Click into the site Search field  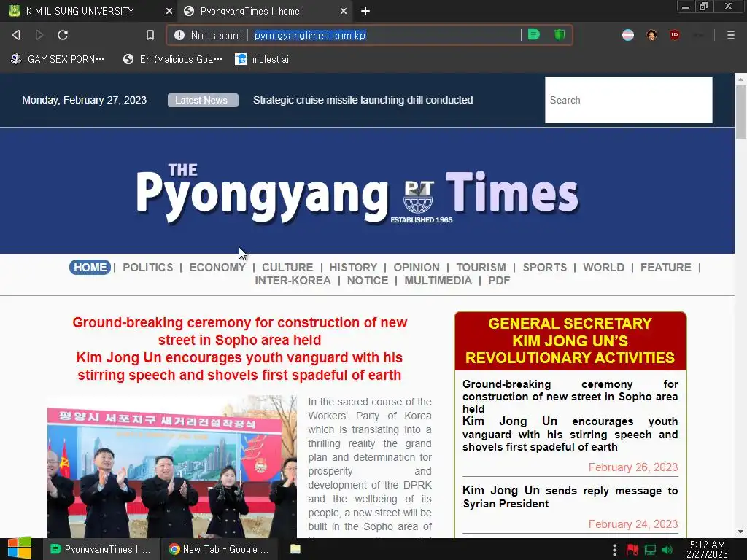tap(629, 100)
